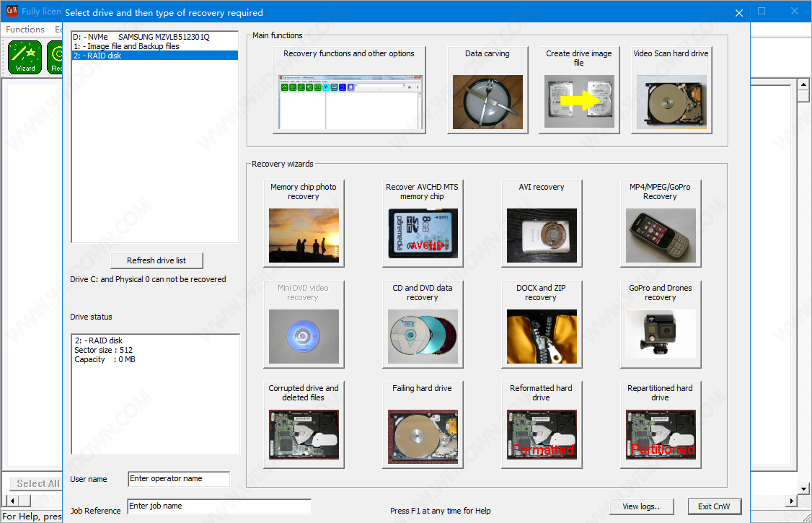Click the Job Reference input field
This screenshot has width=812, height=523.
(219, 506)
